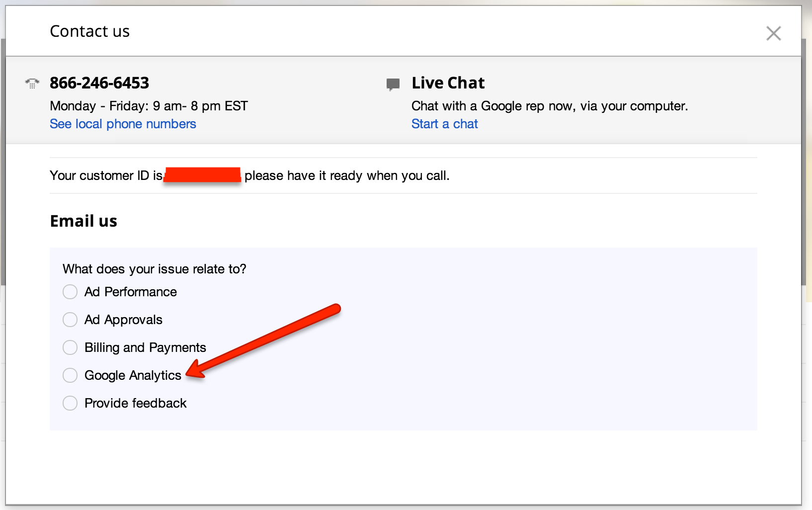Click the Start a chat link
812x510 pixels.
444,124
